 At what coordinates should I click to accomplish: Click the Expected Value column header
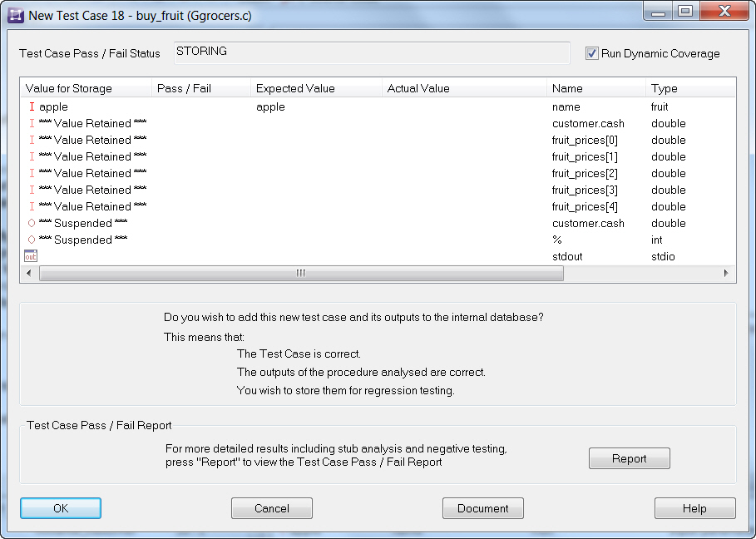314,88
